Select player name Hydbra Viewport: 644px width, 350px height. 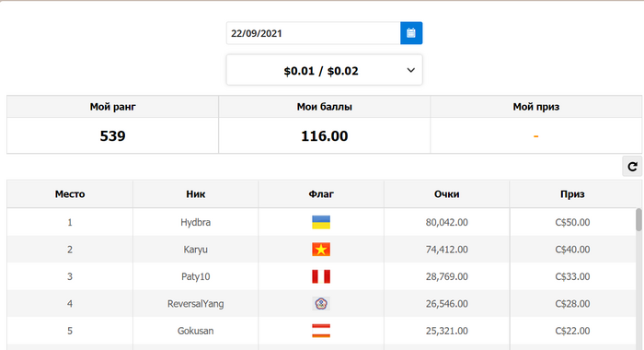pos(195,222)
